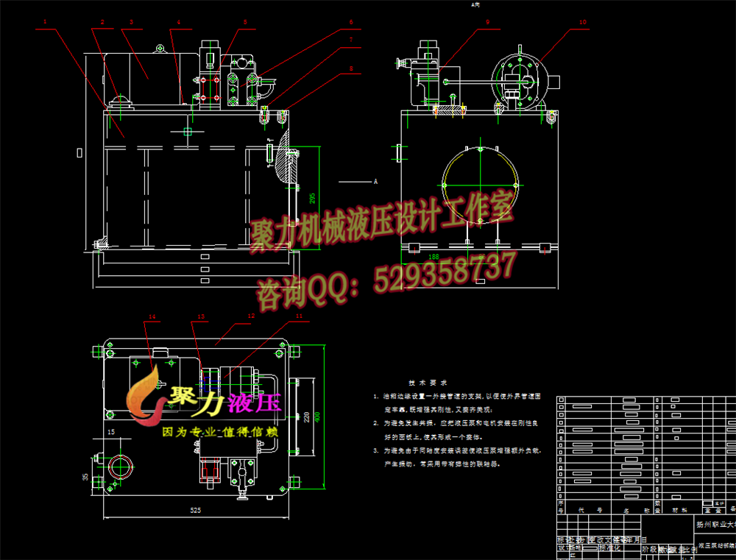The image size is (736, 560).
Task: Click part balloon number 2
Action: pyautogui.click(x=102, y=22)
